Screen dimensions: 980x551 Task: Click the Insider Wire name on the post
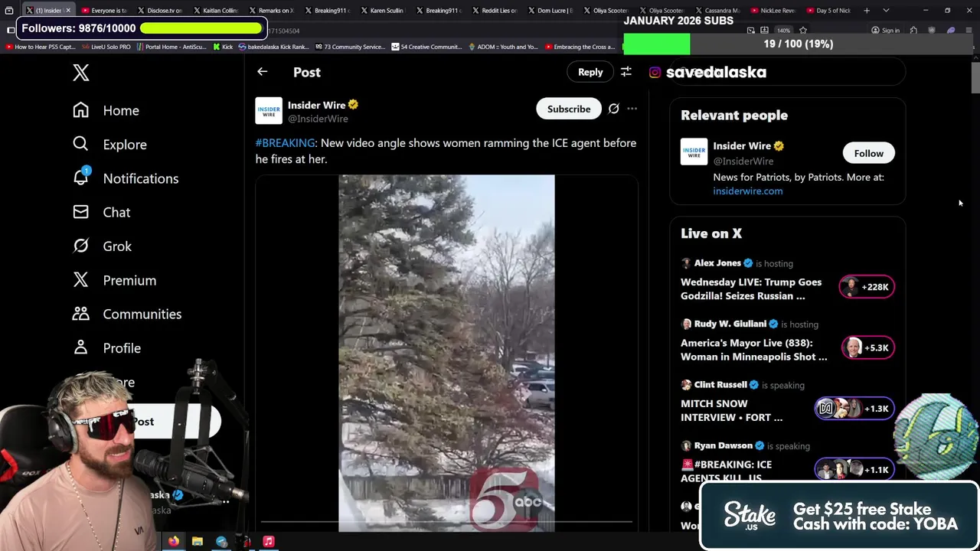[x=316, y=106]
